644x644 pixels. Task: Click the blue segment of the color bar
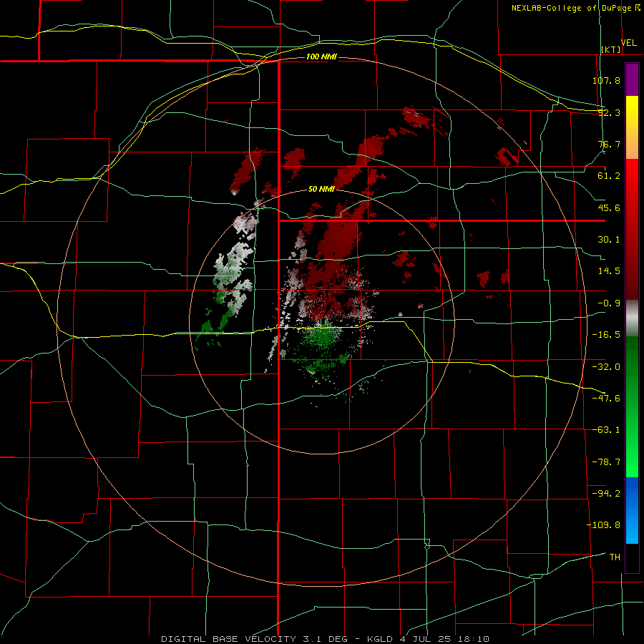coord(632,510)
